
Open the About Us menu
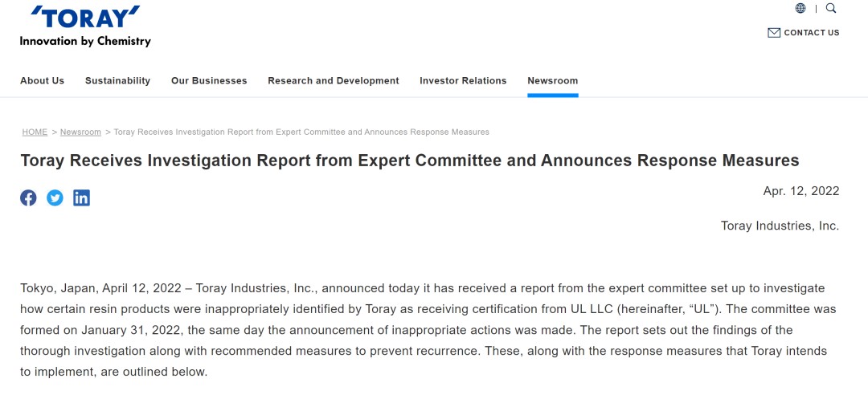pyautogui.click(x=42, y=81)
